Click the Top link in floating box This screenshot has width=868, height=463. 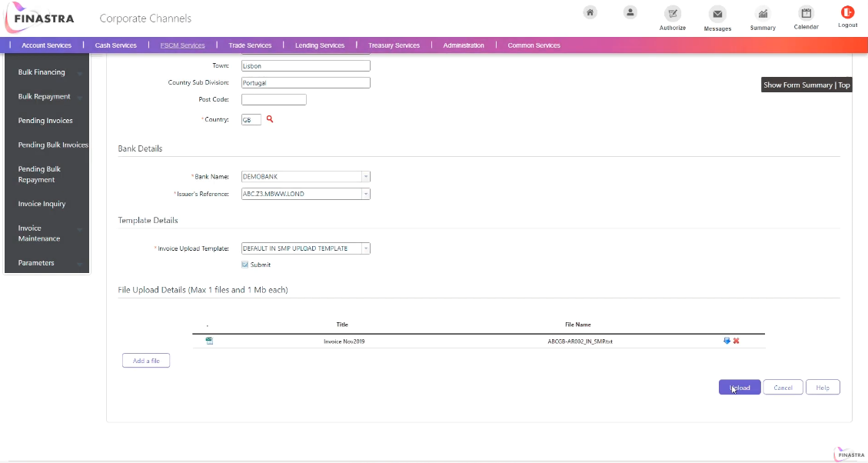844,85
